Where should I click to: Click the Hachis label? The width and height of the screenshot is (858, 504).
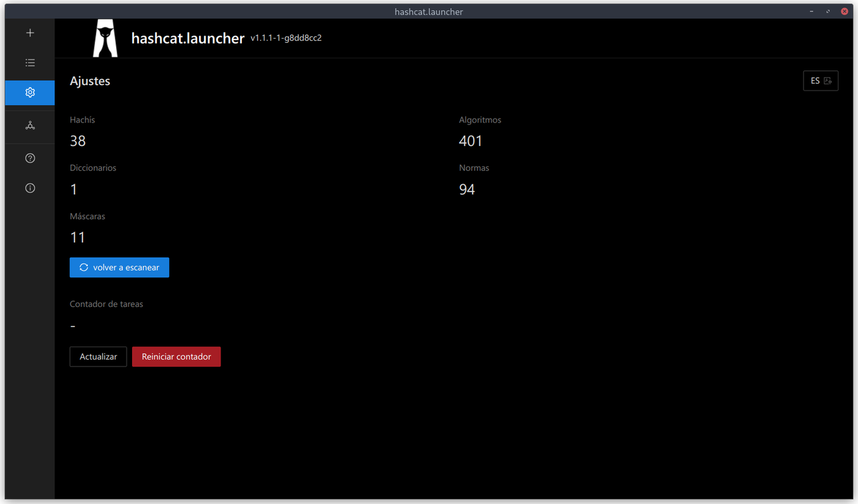tap(82, 120)
